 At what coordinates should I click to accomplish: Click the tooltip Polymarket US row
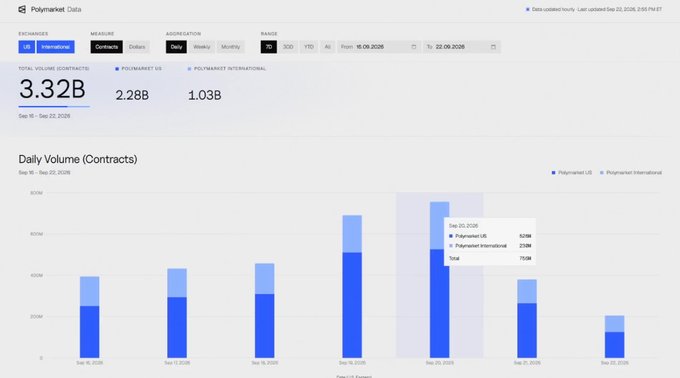tap(490, 236)
